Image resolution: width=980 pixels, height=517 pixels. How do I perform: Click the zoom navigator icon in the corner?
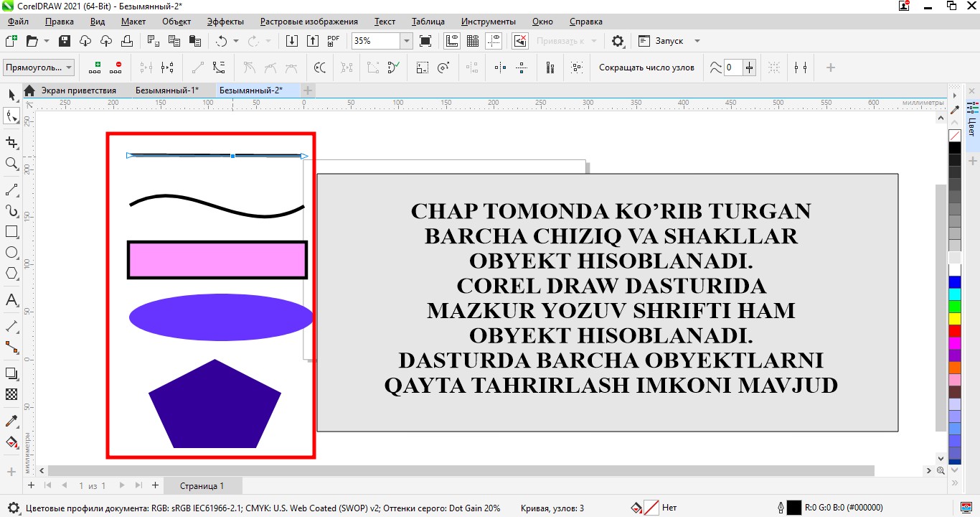point(941,471)
